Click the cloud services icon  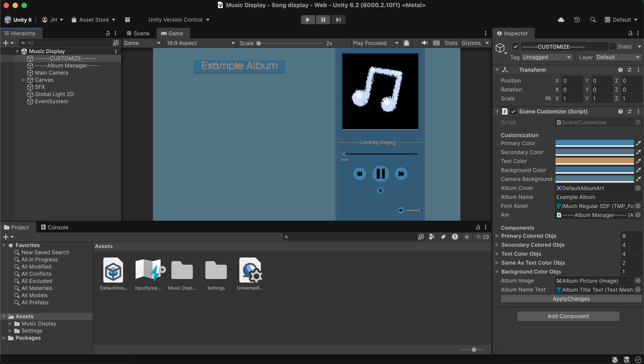(561, 20)
